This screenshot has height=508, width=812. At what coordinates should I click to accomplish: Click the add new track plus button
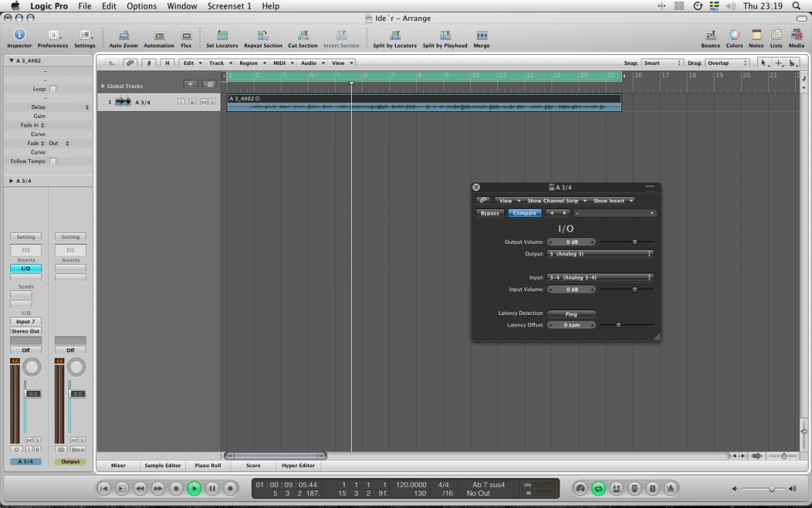coord(191,85)
